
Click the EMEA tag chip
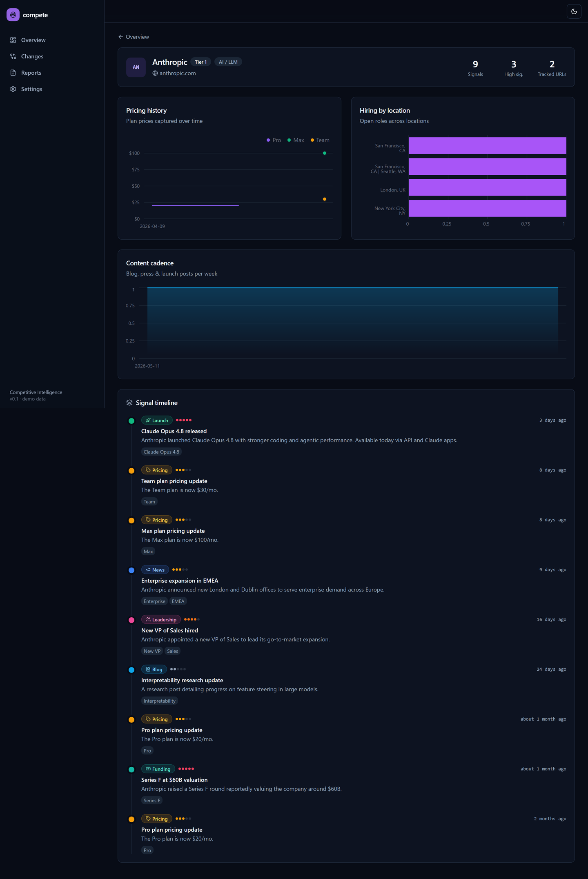point(178,601)
